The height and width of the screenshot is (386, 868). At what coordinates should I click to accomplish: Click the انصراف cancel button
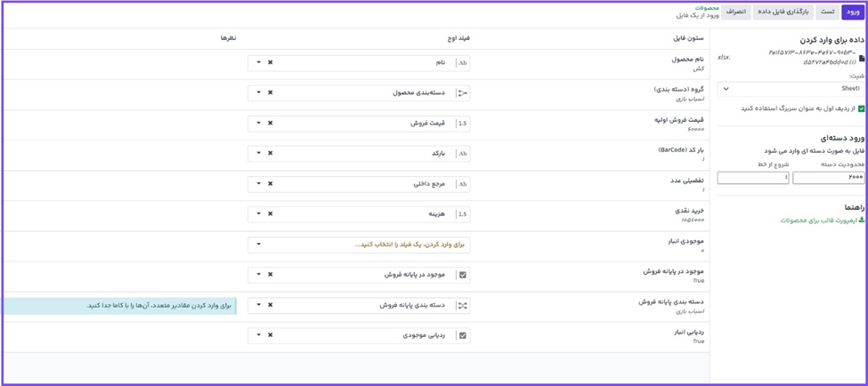pos(735,12)
